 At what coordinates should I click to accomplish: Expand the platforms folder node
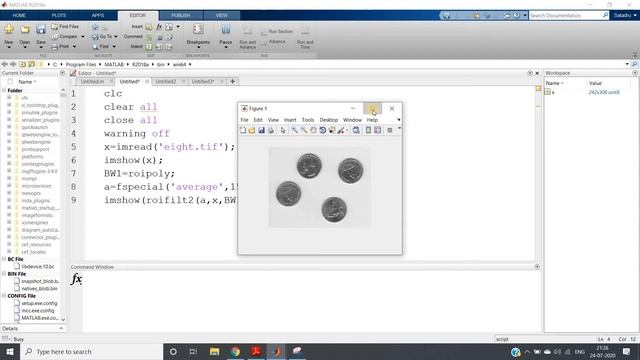point(9,156)
